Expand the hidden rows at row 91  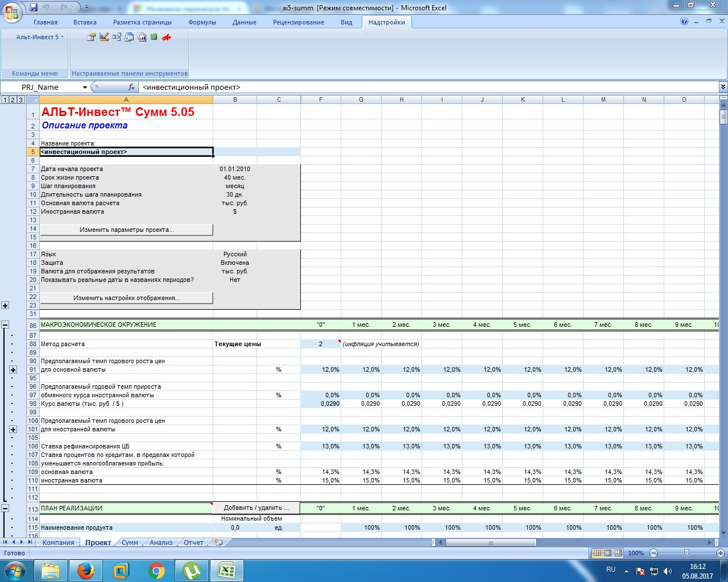(x=13, y=369)
